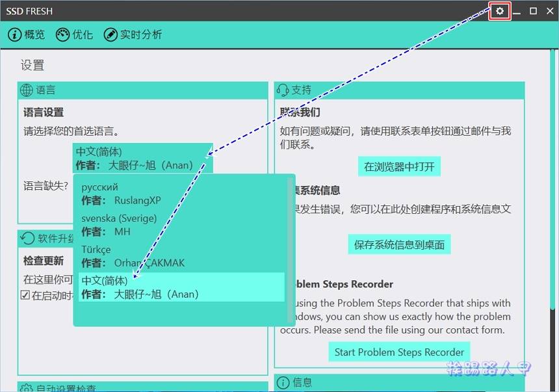559x392 pixels.
Task: Click the 语言缺失? text
Action: point(45,186)
